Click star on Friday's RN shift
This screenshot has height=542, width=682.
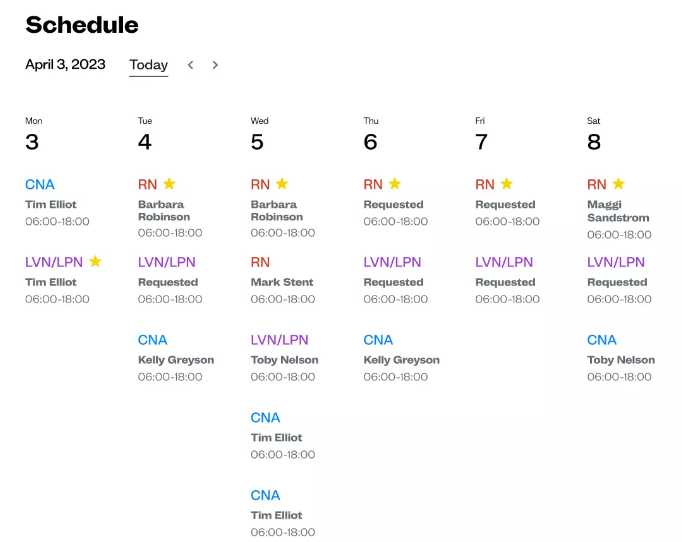(x=506, y=183)
